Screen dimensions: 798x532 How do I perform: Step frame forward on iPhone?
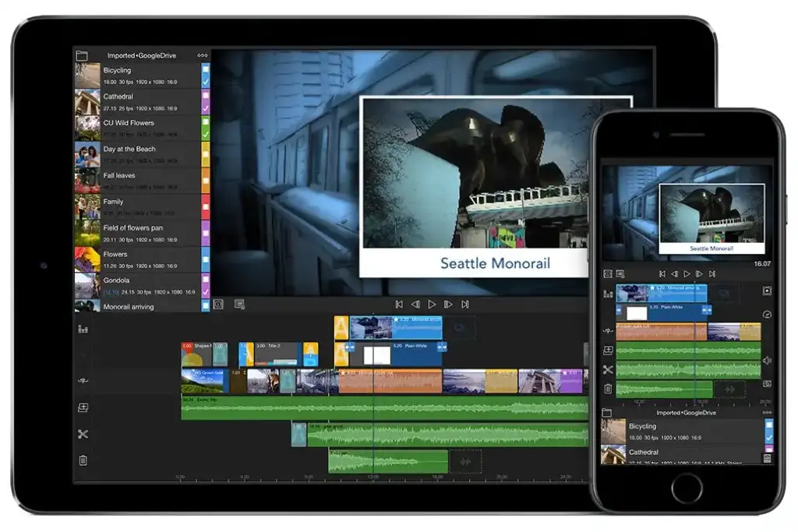click(699, 273)
